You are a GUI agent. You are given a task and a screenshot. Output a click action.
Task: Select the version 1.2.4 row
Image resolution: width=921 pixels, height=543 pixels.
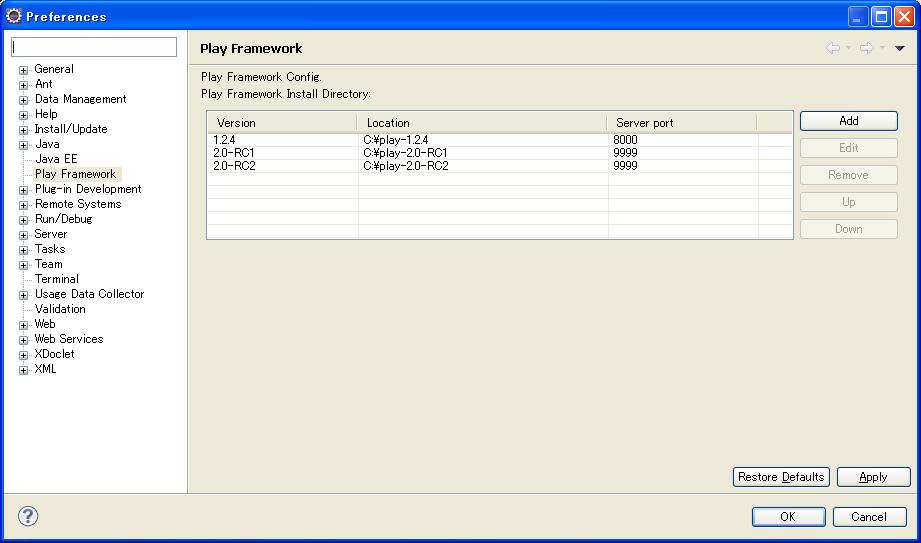point(499,140)
